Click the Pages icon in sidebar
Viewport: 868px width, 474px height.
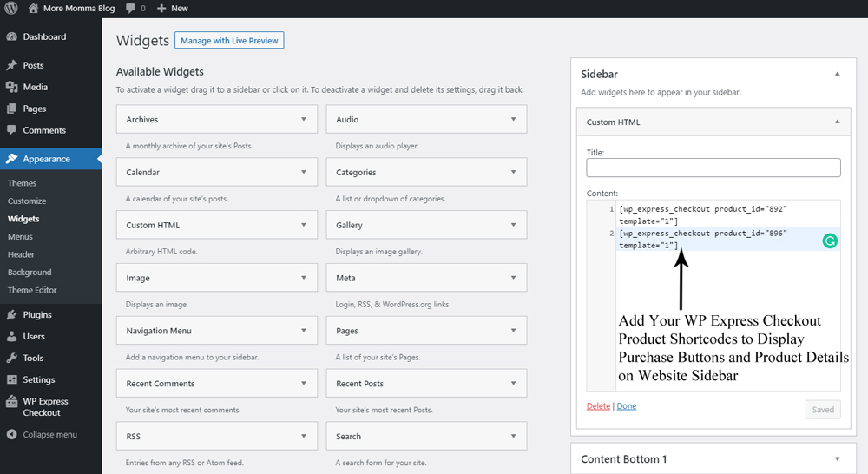click(11, 109)
